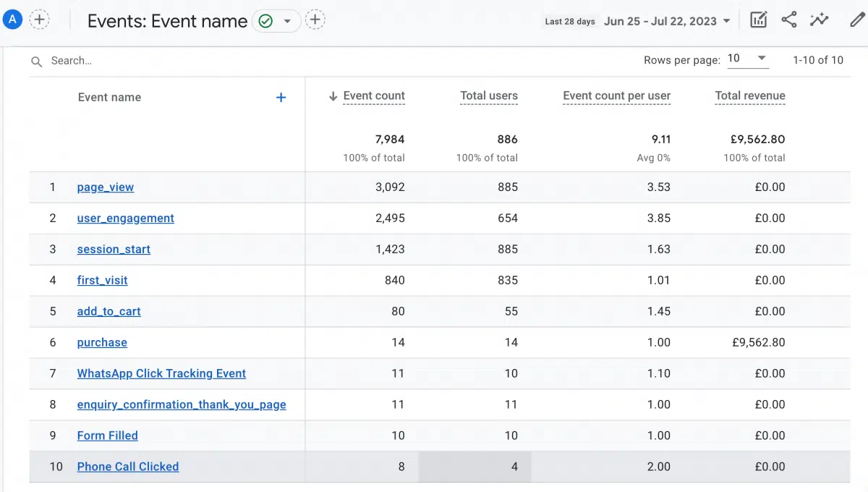Click WhatsApp row per-user value 1.10
The image size is (868, 492).
(x=659, y=373)
